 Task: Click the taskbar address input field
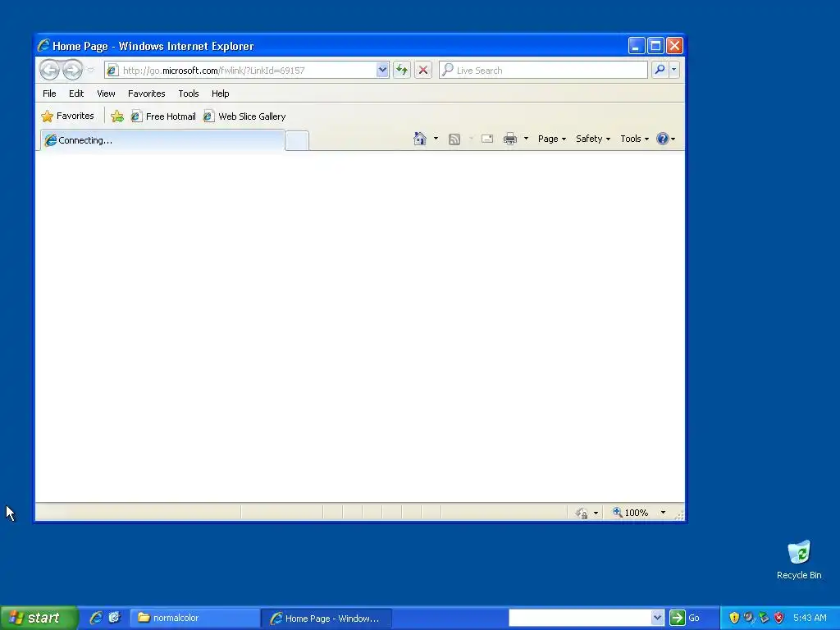click(x=580, y=618)
